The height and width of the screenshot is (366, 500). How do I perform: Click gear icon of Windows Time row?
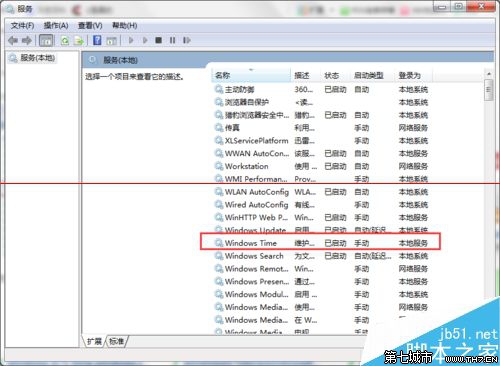click(x=219, y=243)
